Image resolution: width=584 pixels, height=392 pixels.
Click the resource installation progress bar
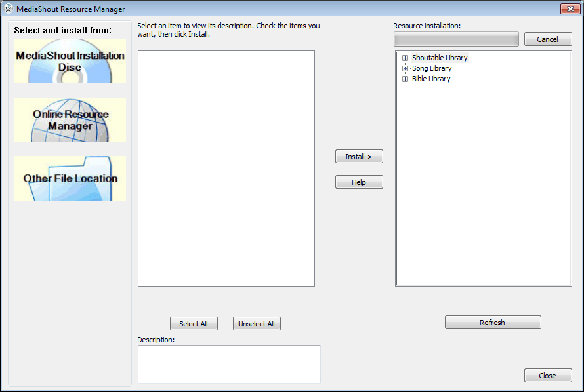456,39
